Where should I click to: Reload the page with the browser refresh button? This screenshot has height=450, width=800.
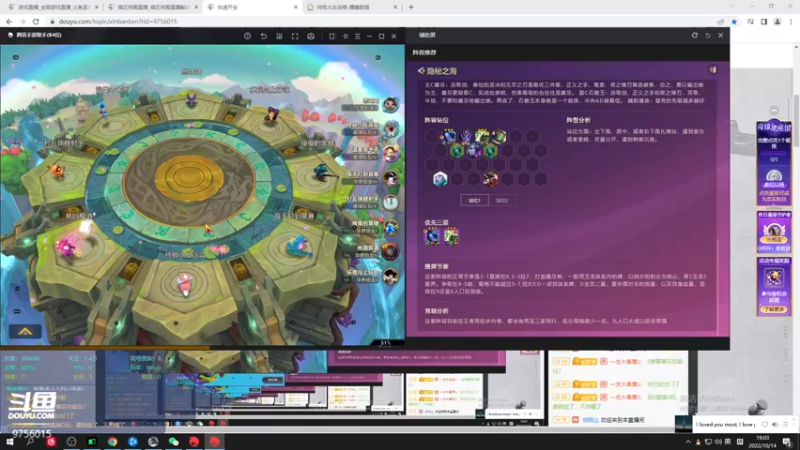[x=36, y=21]
